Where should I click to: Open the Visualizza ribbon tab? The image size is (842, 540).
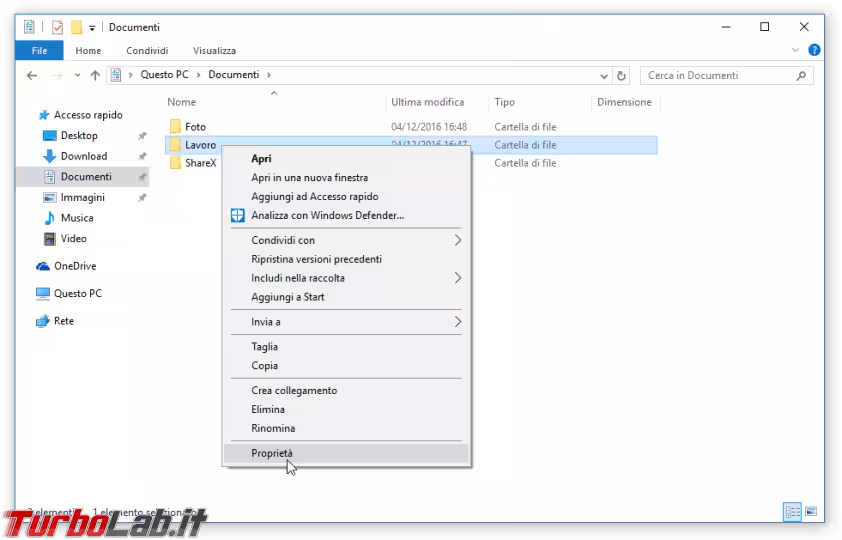(x=214, y=51)
